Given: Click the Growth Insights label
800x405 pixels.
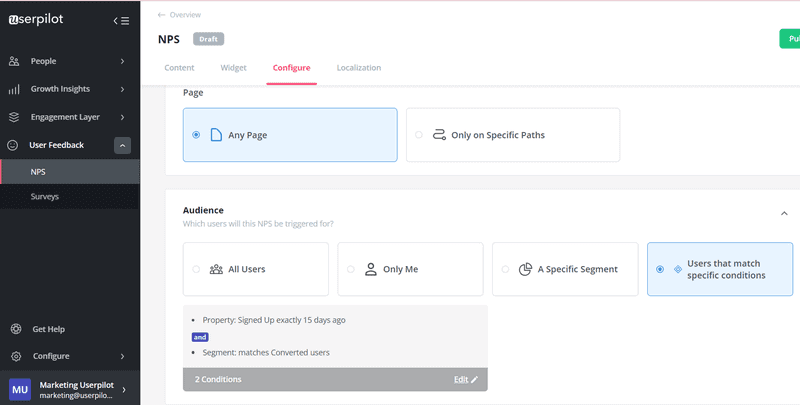Looking at the screenshot, I should pos(60,89).
